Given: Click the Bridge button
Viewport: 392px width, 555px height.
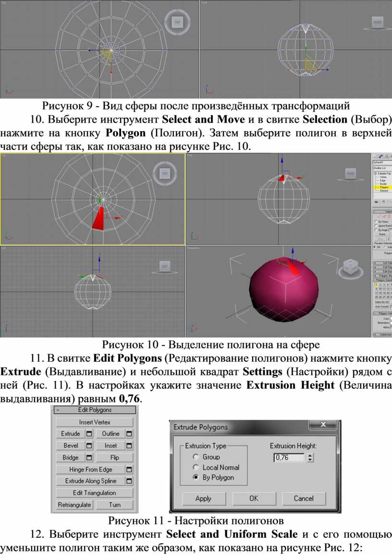Looking at the screenshot, I should tap(71, 457).
